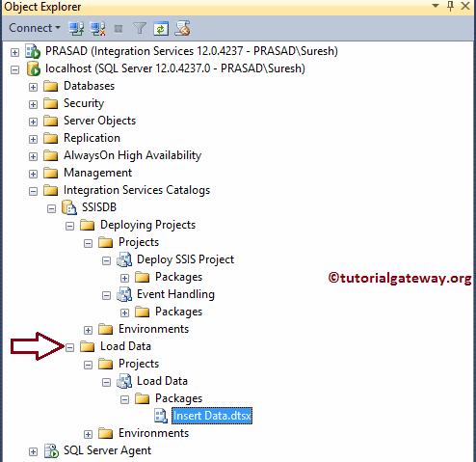
Task: Expand the PRASAD Integration Services node
Action: (14, 52)
